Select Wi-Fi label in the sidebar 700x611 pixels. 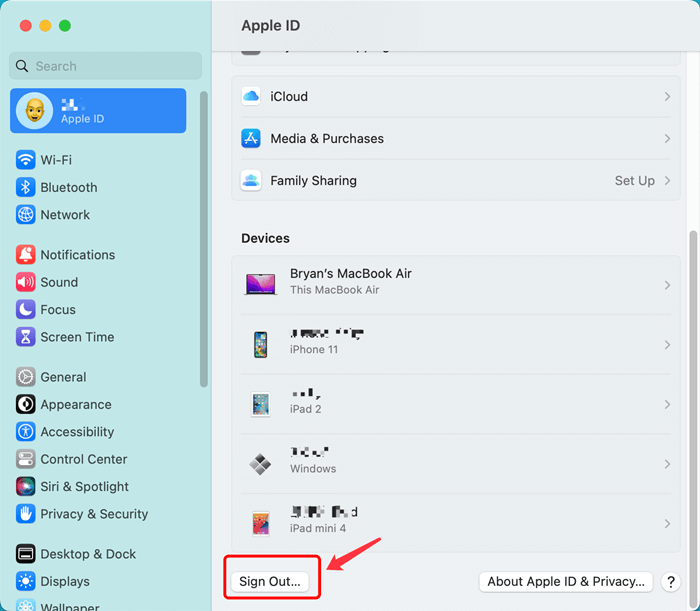56,160
